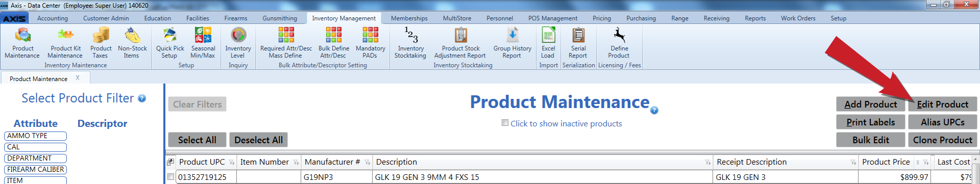Open Define Product licensing tool
The width and height of the screenshot is (980, 184).
[x=619, y=43]
